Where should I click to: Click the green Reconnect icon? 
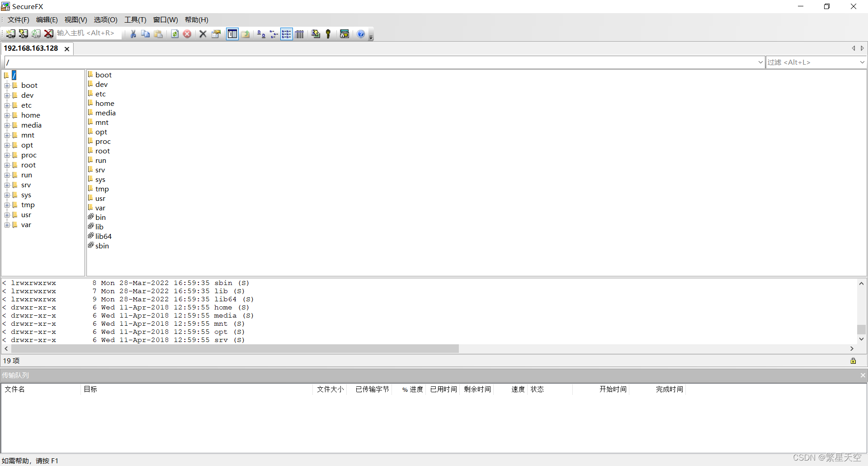pos(36,34)
